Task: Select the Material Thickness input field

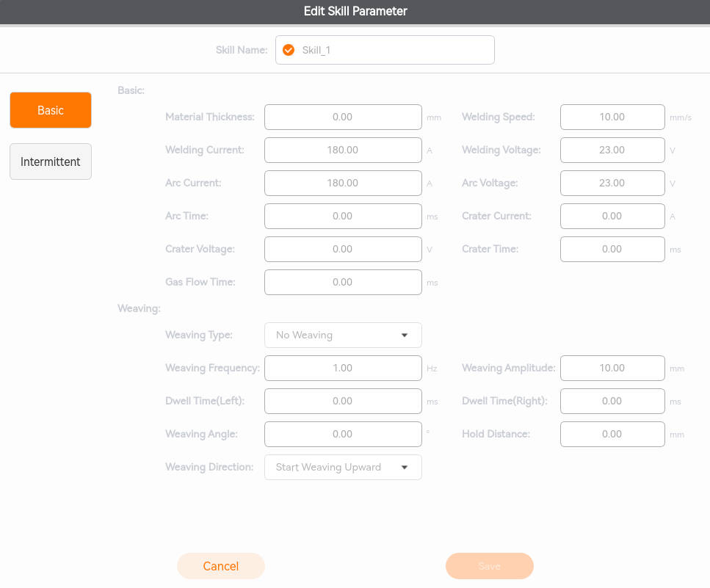Action: [343, 117]
